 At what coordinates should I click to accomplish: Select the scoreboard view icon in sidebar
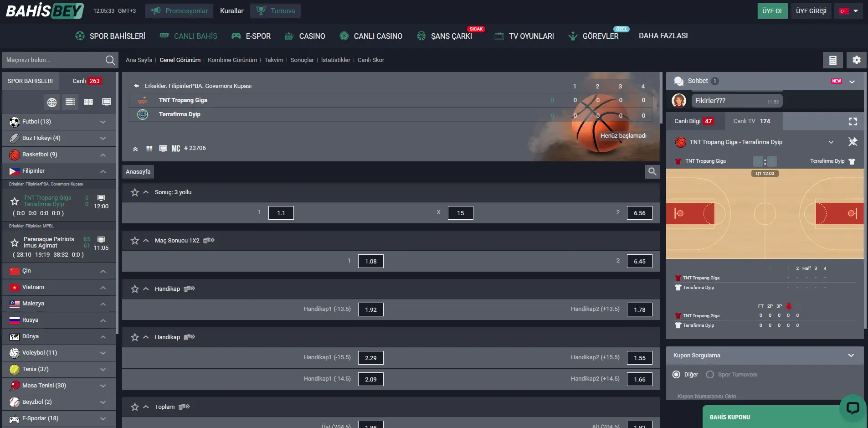tap(88, 102)
